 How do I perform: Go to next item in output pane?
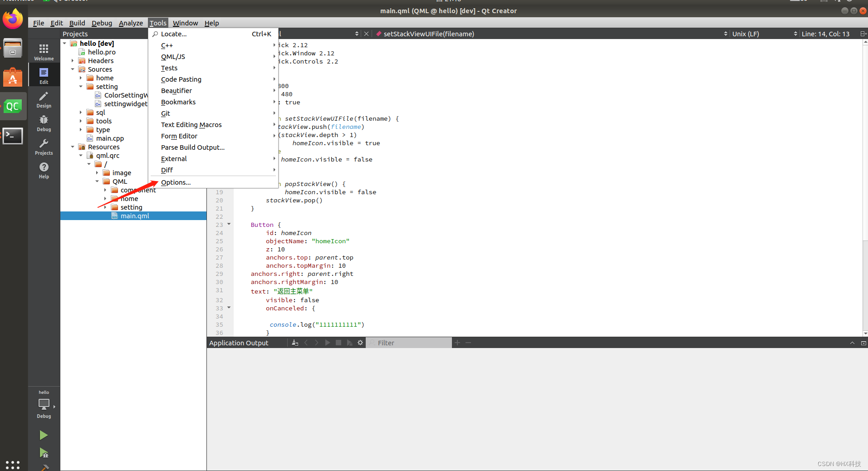(x=317, y=343)
